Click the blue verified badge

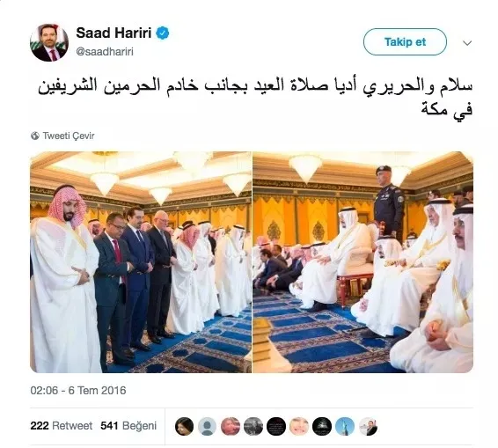tap(162, 33)
